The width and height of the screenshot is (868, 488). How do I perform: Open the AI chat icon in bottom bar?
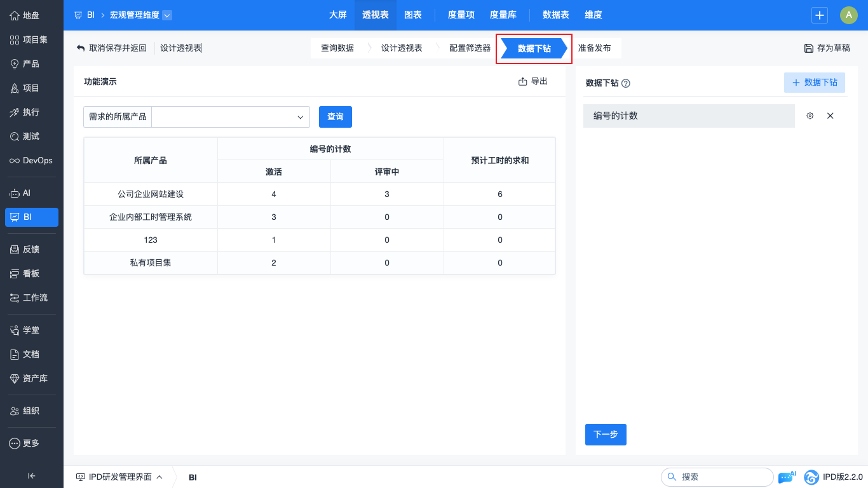tap(786, 477)
